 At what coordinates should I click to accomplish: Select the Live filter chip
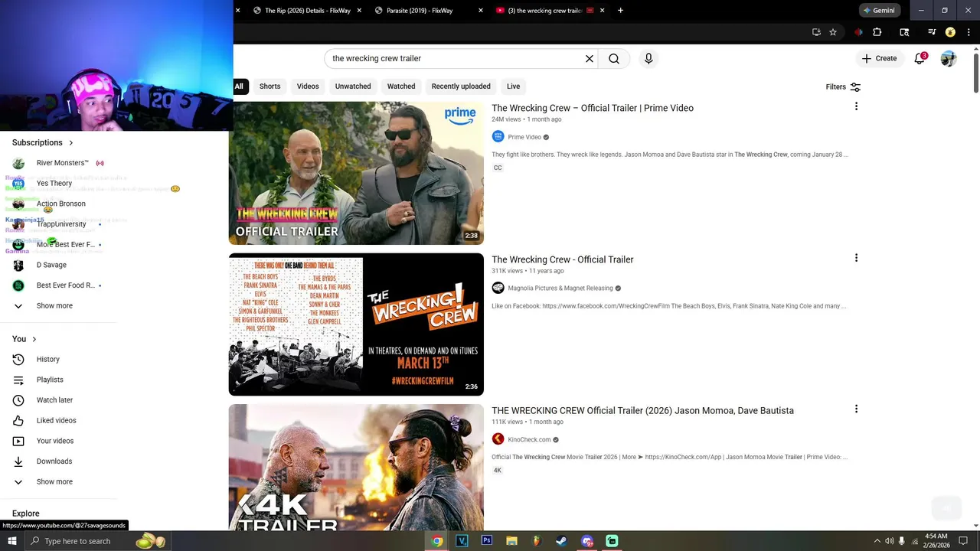[x=513, y=86]
